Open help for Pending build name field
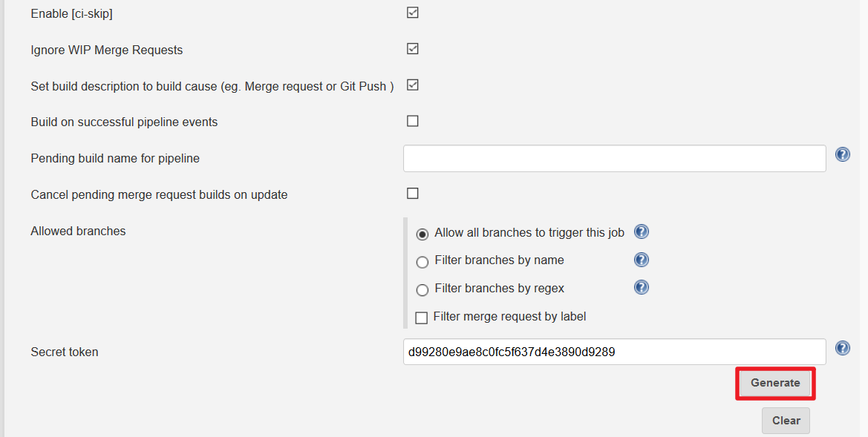The image size is (868, 437). point(843,154)
